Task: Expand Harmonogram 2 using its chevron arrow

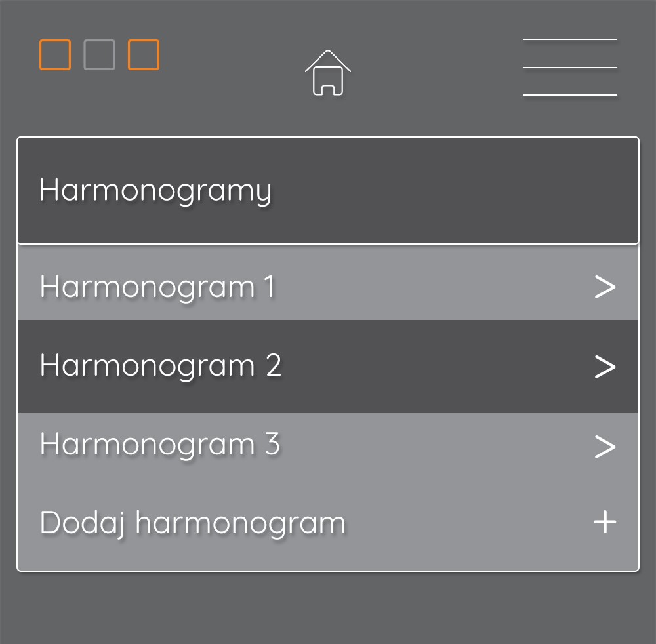Action: pos(605,367)
